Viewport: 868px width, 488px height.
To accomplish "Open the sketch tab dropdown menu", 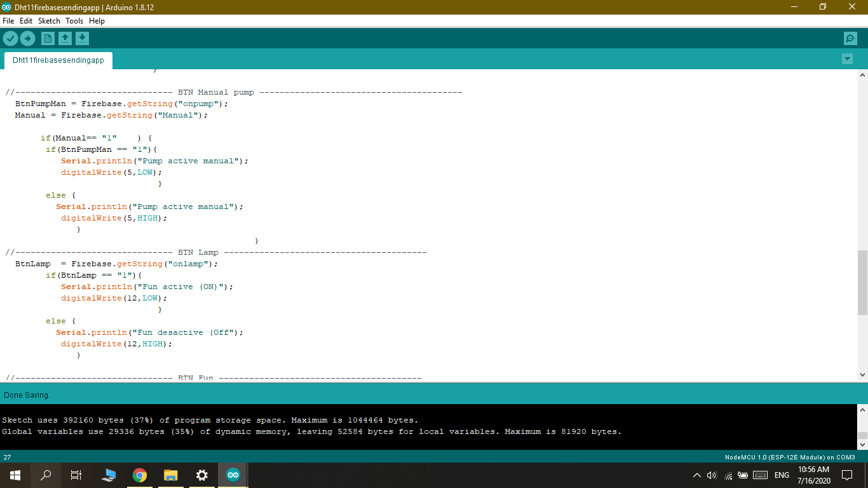I will (x=847, y=58).
